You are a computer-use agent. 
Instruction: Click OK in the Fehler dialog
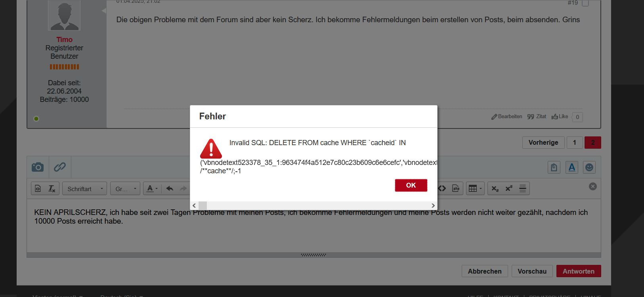point(411,185)
